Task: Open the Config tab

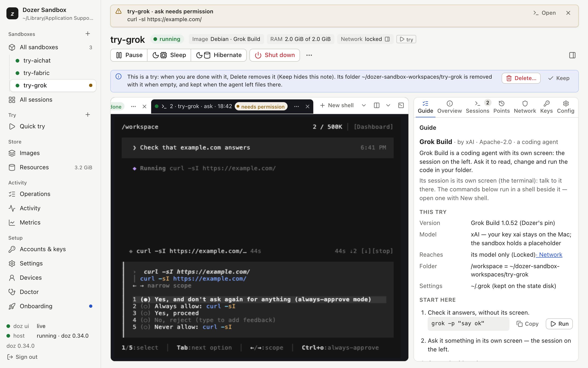Action: (x=566, y=107)
